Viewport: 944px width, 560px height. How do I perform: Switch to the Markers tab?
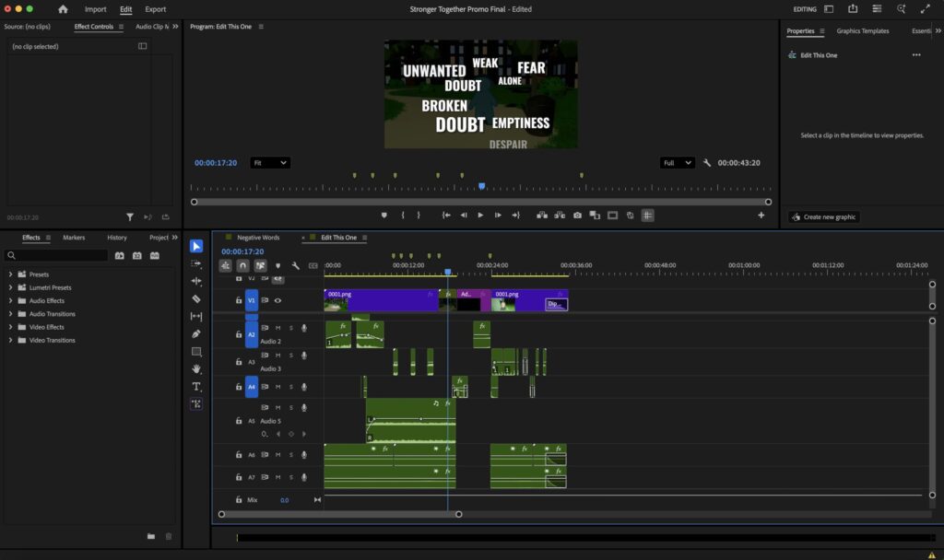click(74, 238)
